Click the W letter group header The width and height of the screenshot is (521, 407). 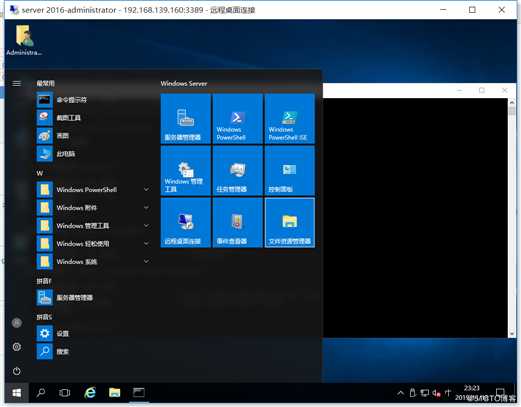pyautogui.click(x=40, y=173)
